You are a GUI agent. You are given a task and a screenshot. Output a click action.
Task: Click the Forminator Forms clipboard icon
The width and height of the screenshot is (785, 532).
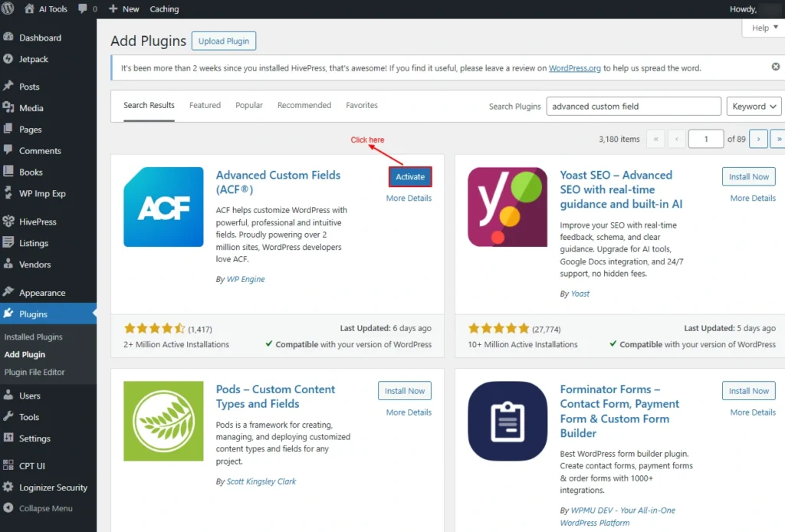coord(507,421)
